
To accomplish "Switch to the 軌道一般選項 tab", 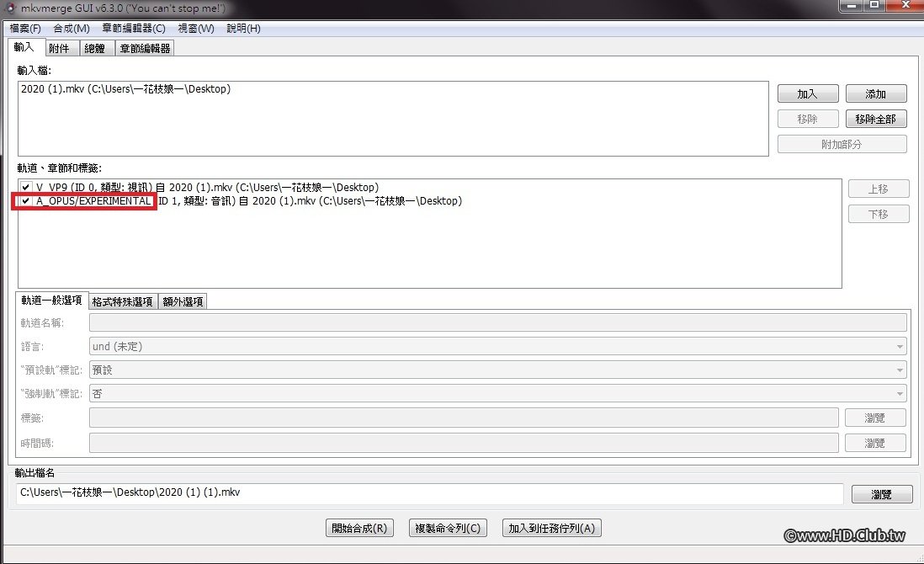I will click(52, 301).
